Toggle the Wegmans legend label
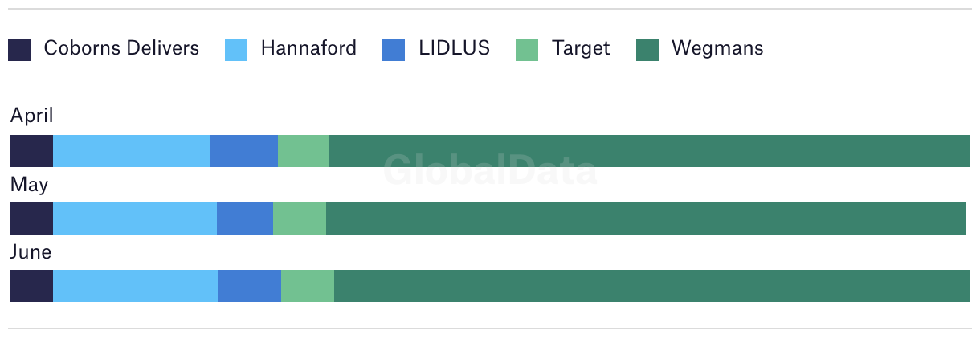 [717, 48]
